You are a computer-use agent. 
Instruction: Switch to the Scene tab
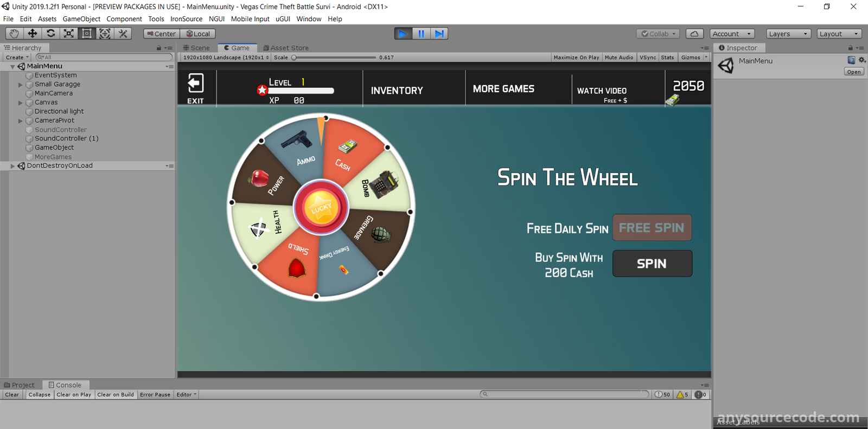click(196, 48)
